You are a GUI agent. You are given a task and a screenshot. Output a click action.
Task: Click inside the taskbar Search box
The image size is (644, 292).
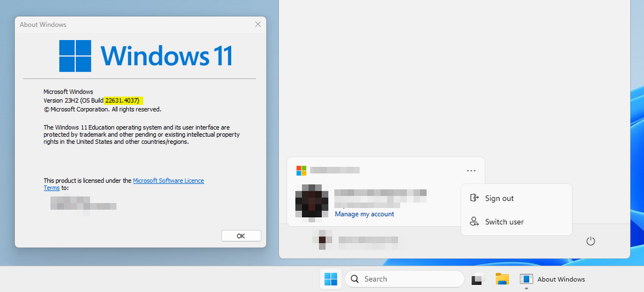pyautogui.click(x=404, y=279)
